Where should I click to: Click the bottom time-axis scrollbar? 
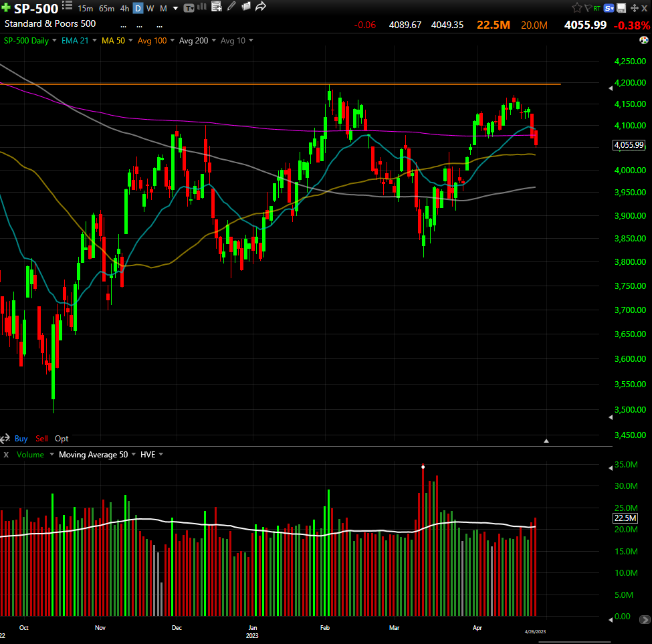pyautogui.click(x=574, y=641)
